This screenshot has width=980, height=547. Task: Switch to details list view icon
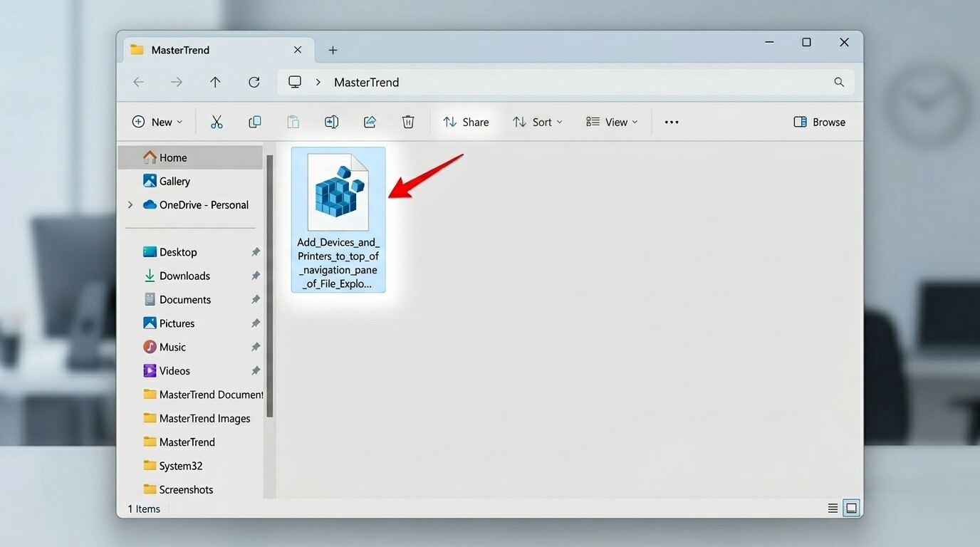[x=833, y=509]
